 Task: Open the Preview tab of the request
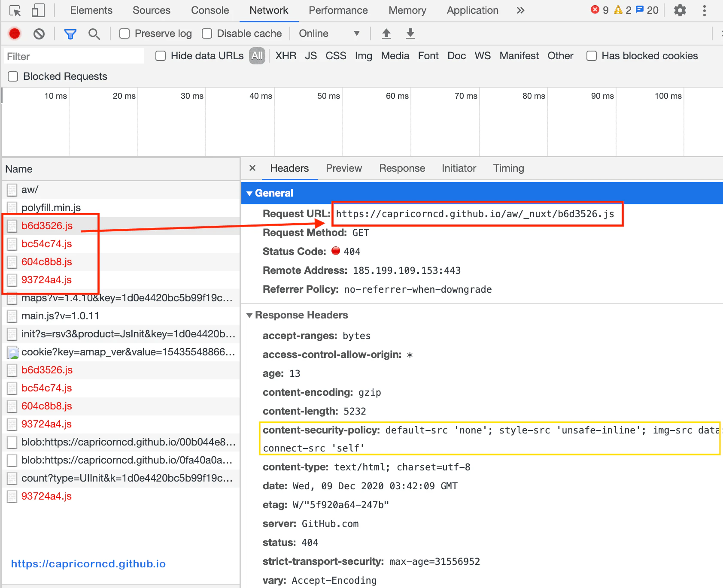pyautogui.click(x=344, y=168)
